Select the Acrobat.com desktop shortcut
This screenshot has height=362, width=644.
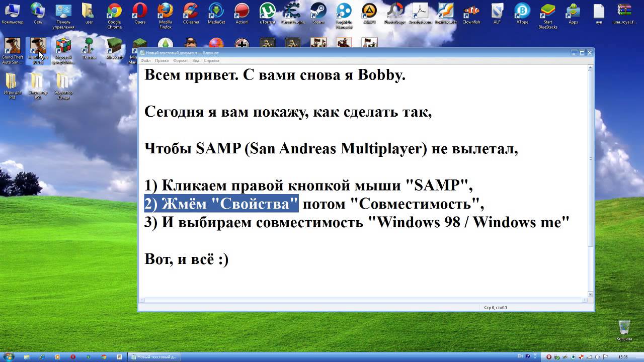[420, 14]
